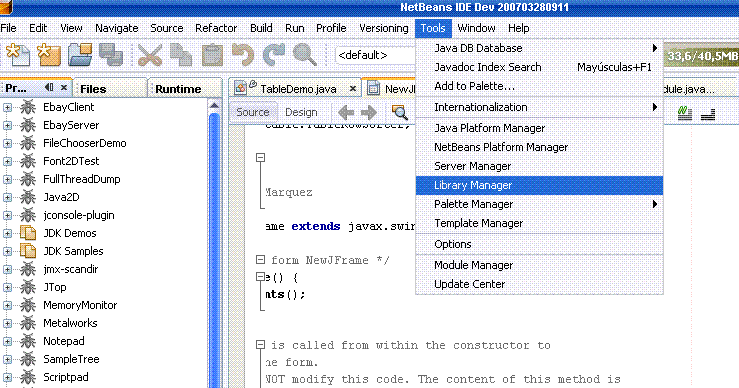Click the Cut scissors icon
739x388 pixels.
(x=150, y=55)
